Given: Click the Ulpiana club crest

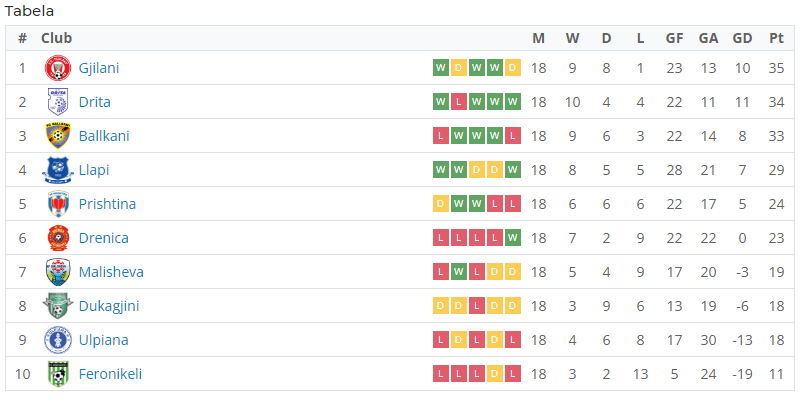Looking at the screenshot, I should [58, 340].
